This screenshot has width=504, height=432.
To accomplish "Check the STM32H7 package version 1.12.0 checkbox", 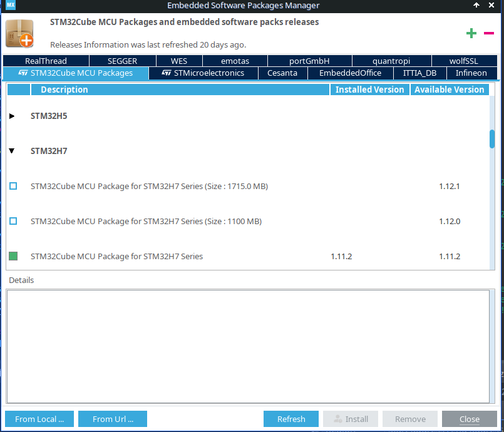I will pyautogui.click(x=13, y=221).
